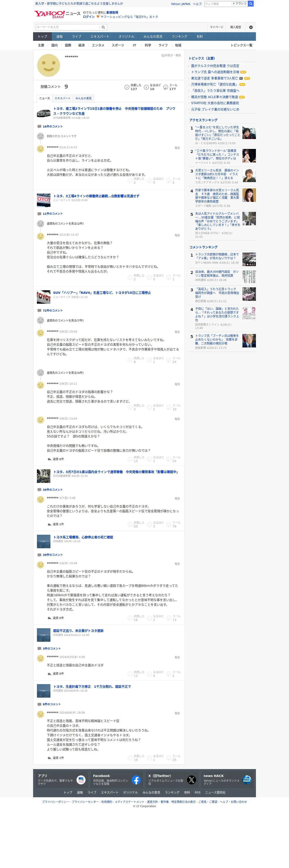This screenshot has height=868, width=289.
Task: Click プライバシーポリシー in the footer
Action: point(56,802)
